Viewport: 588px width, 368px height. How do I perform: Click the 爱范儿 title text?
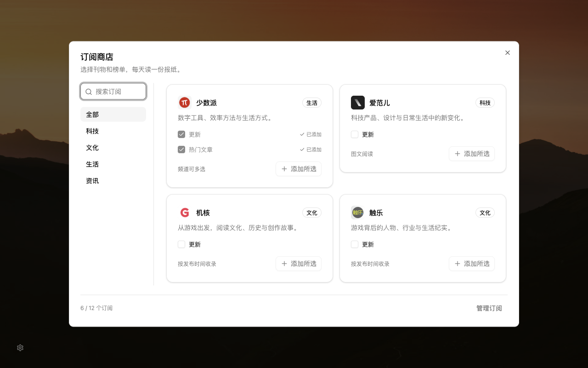379,103
